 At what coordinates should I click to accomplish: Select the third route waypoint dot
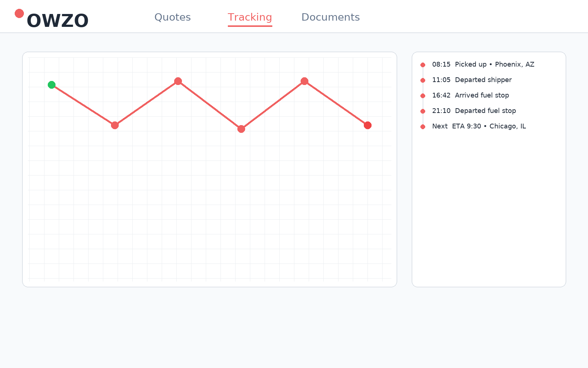[x=178, y=81]
